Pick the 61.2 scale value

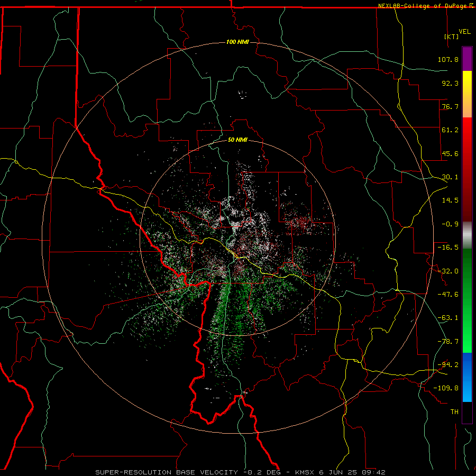(450, 130)
